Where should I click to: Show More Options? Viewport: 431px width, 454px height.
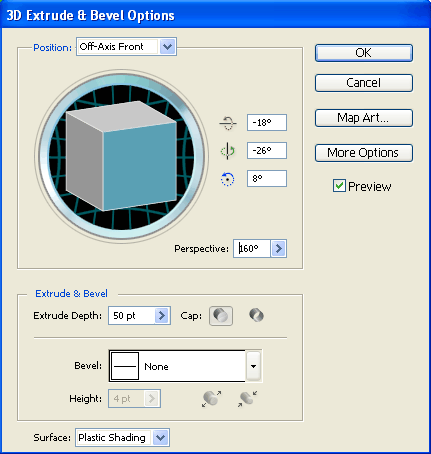click(x=364, y=153)
